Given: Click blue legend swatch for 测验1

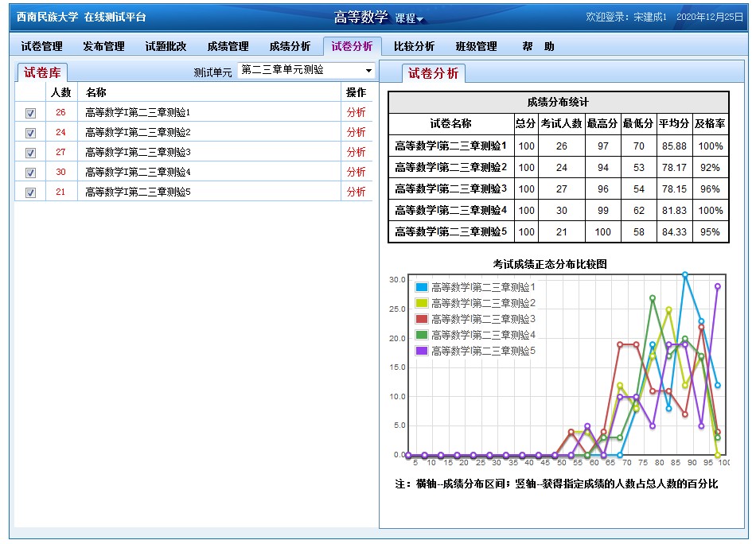Looking at the screenshot, I should coord(422,287).
